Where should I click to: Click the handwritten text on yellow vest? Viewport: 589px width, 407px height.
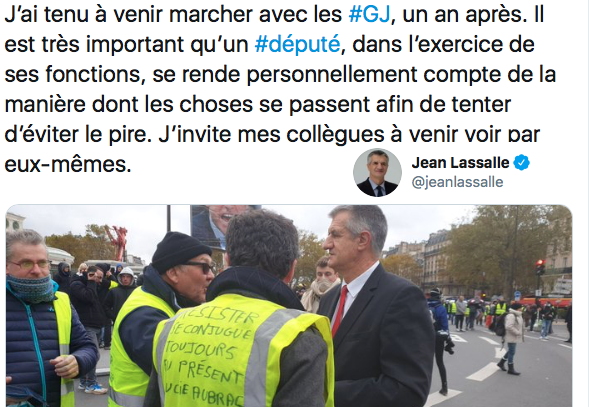pos(209,357)
